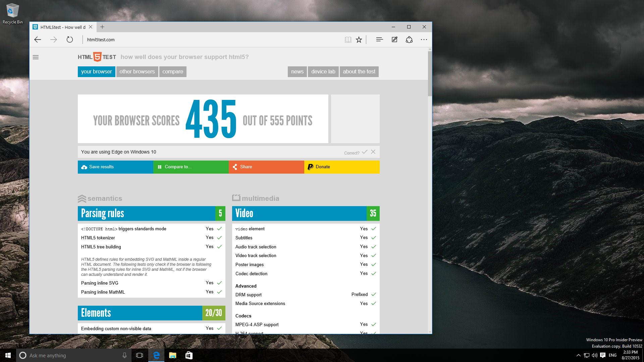Confirm browser detection with checkmark icon
The height and width of the screenshot is (362, 644).
click(x=365, y=152)
